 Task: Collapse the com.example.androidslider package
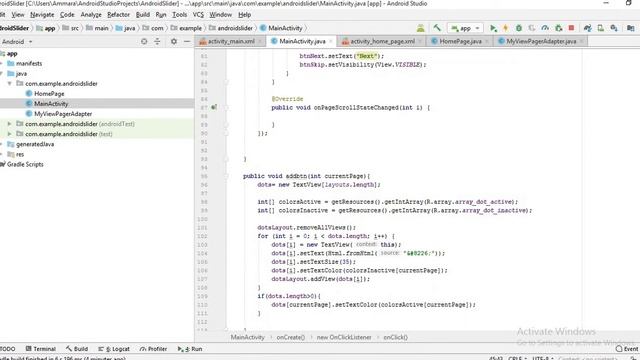(x=9, y=83)
